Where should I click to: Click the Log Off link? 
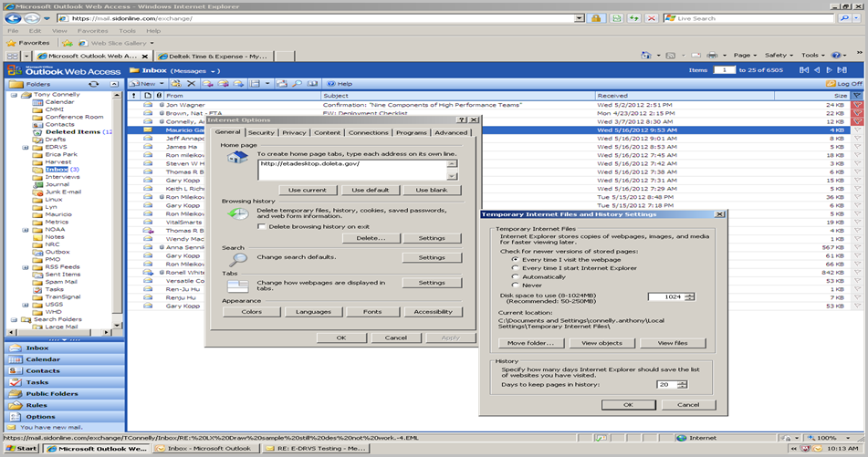[844, 84]
